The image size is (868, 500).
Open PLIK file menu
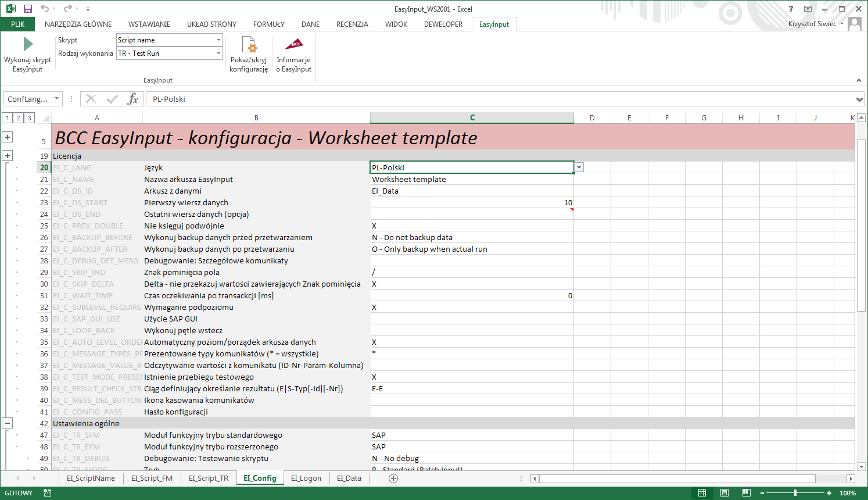point(18,24)
